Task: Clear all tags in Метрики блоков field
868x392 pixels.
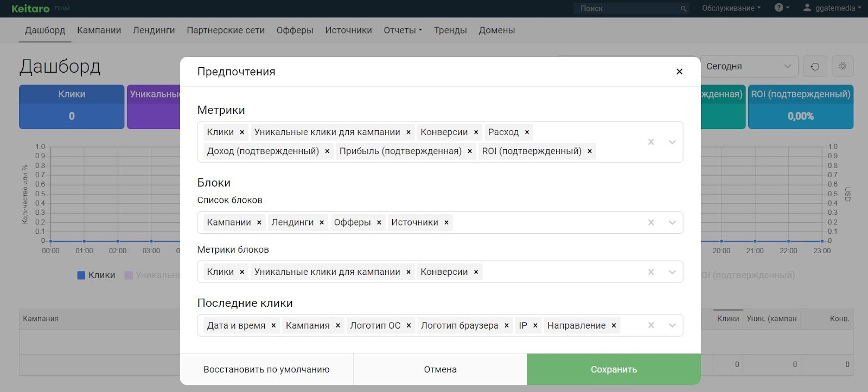Action: (651, 272)
